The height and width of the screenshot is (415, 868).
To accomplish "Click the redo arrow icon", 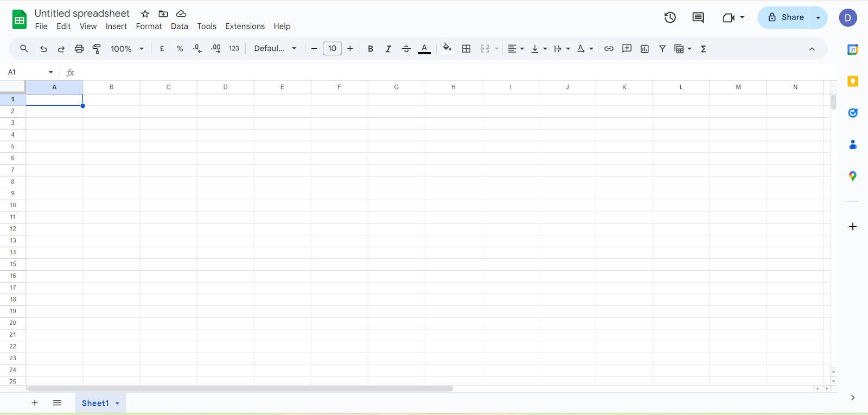I will point(61,49).
